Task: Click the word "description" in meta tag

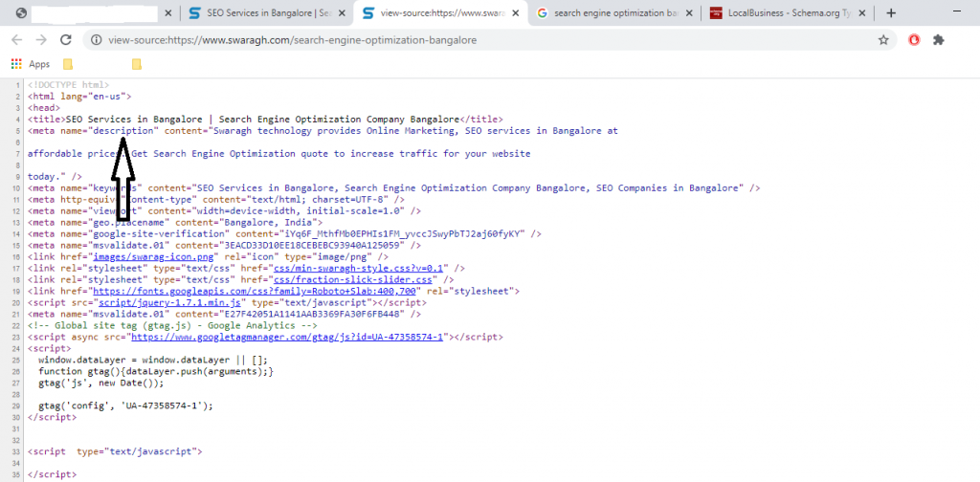Action: click(x=125, y=130)
